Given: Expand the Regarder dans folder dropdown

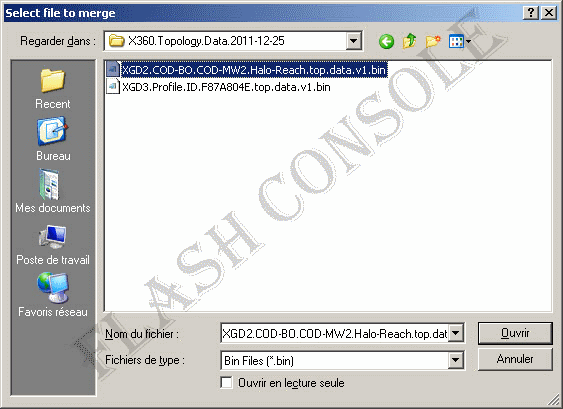Looking at the screenshot, I should pyautogui.click(x=353, y=41).
